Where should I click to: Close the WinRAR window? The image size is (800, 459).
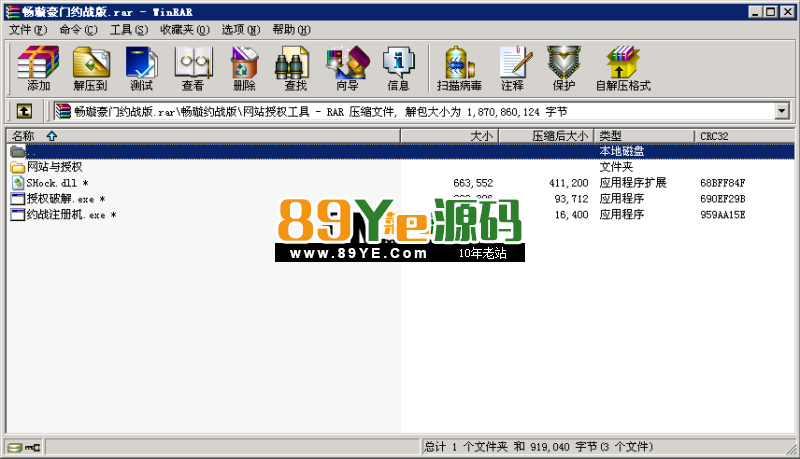(787, 12)
